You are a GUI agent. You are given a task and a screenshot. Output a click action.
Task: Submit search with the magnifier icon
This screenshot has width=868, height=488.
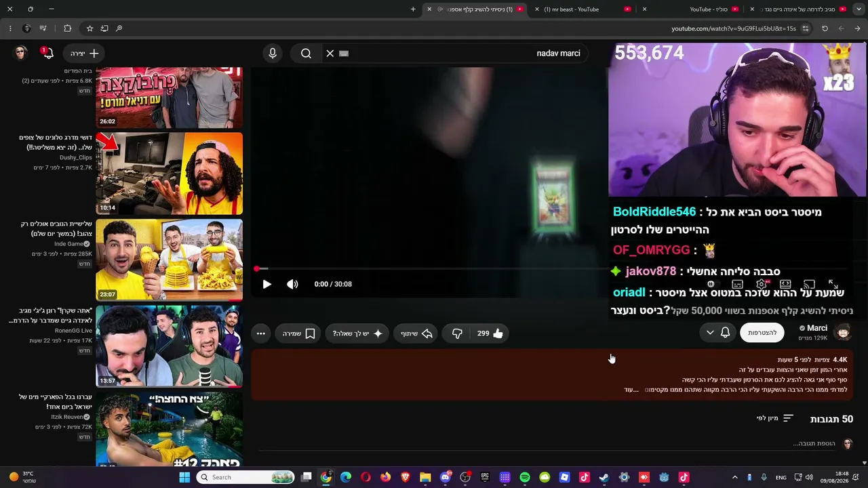pyautogui.click(x=306, y=53)
